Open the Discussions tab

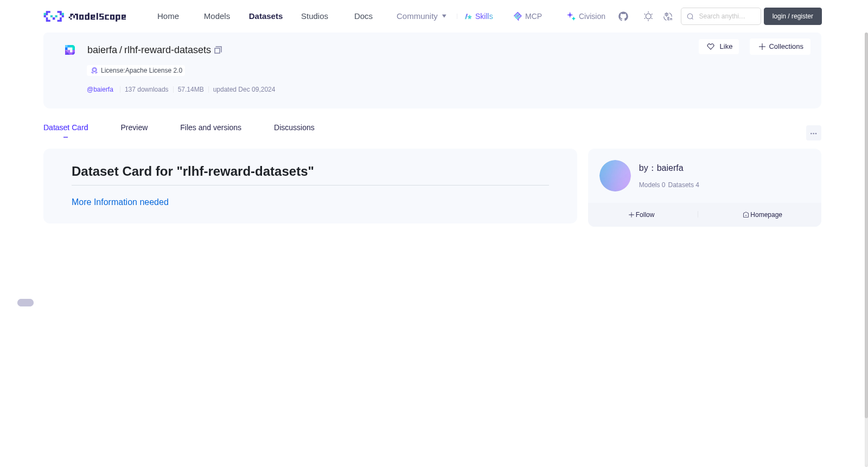coord(294,127)
